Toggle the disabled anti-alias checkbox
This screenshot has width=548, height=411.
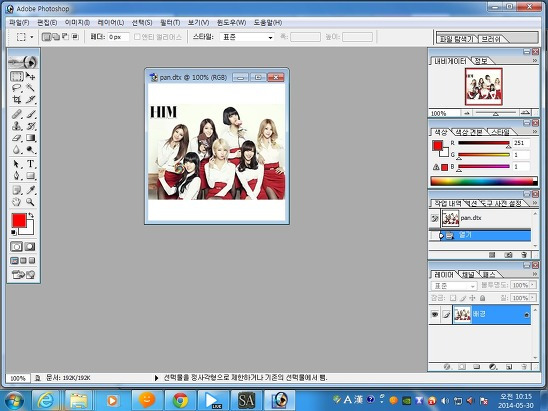click(137, 37)
